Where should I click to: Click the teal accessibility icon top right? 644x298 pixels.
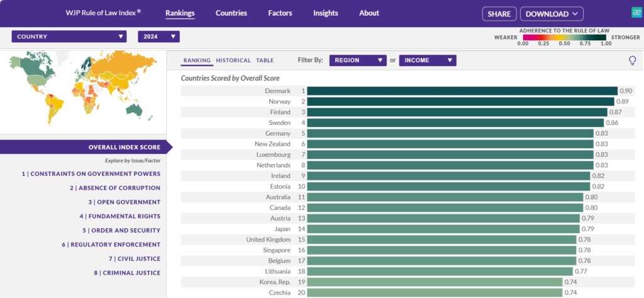[636, 13]
